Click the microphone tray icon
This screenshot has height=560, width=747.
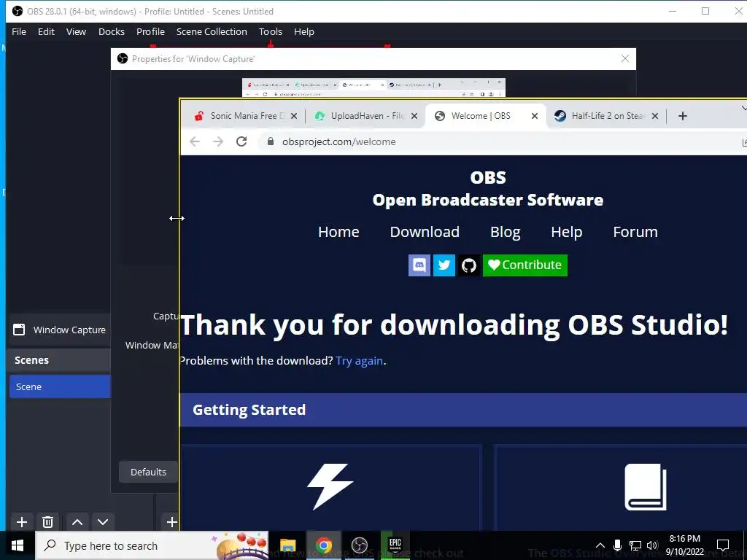pos(617,545)
